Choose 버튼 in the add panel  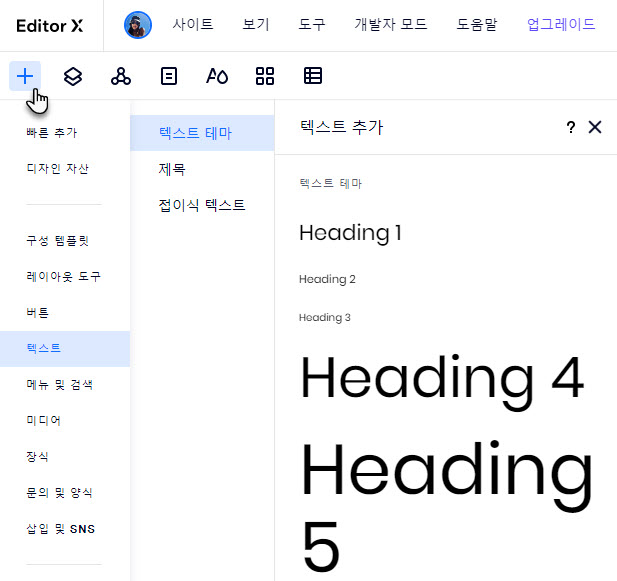[37, 312]
